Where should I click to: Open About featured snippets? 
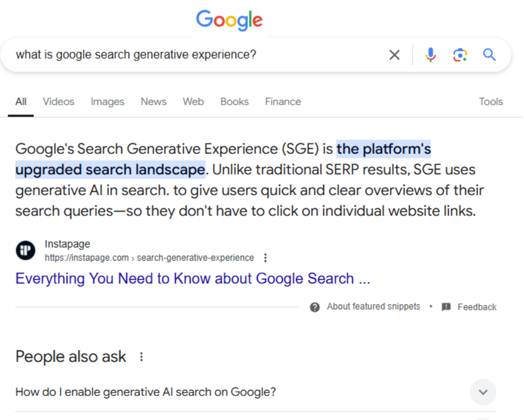point(373,307)
